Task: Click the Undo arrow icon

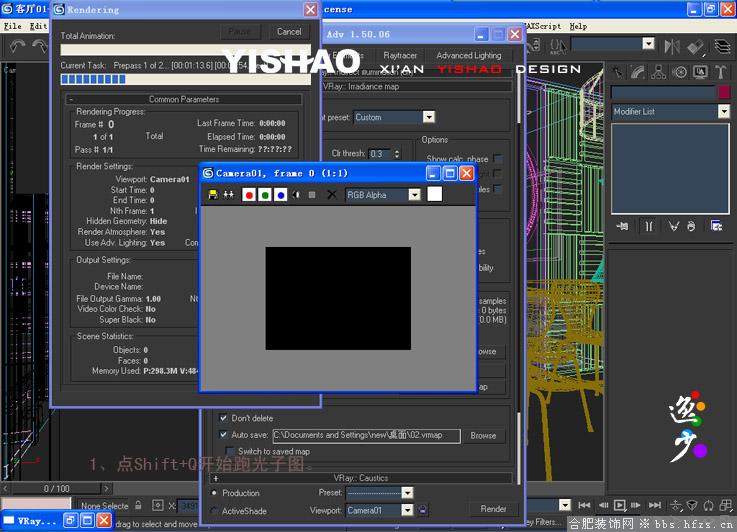Action: [17, 46]
